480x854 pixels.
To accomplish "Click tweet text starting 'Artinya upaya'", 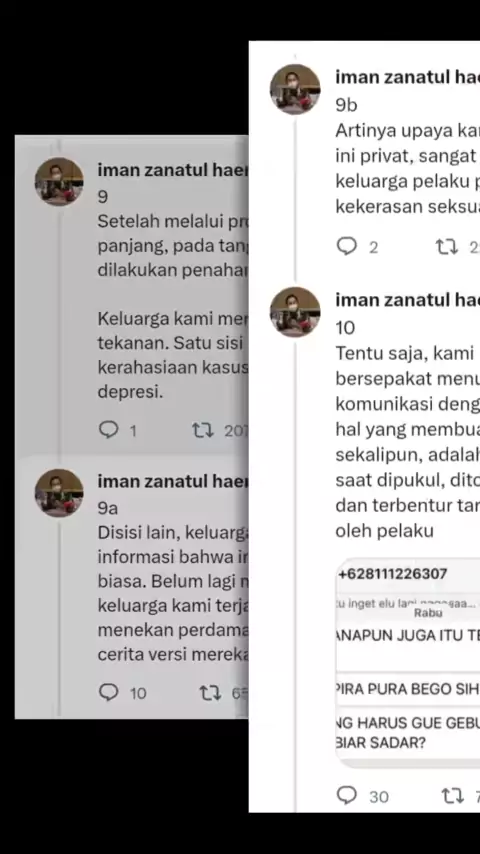I will pos(408,169).
